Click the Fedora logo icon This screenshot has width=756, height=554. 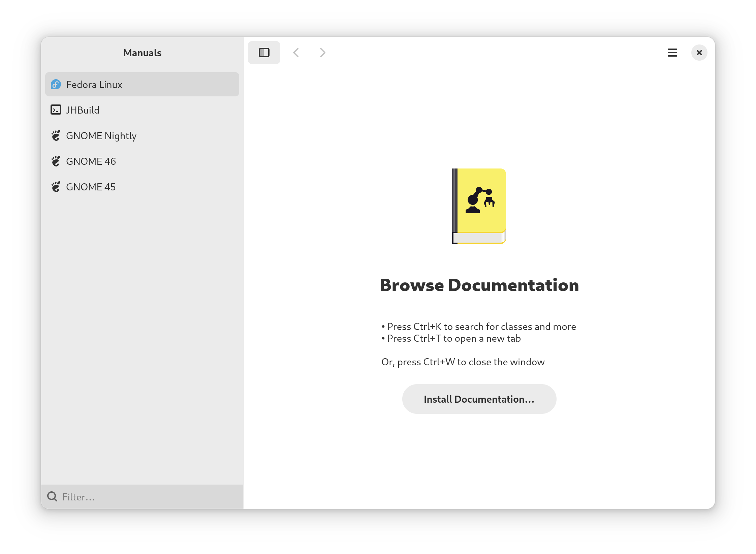pyautogui.click(x=56, y=84)
